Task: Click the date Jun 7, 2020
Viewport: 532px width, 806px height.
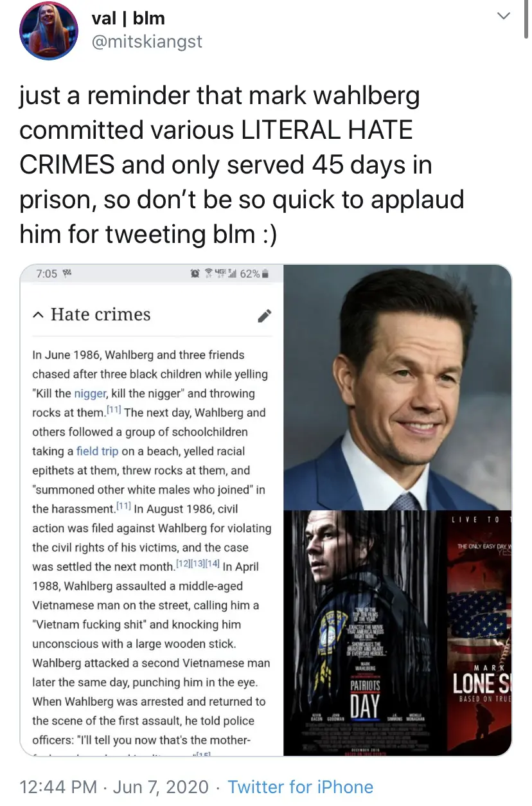Action: (x=162, y=787)
